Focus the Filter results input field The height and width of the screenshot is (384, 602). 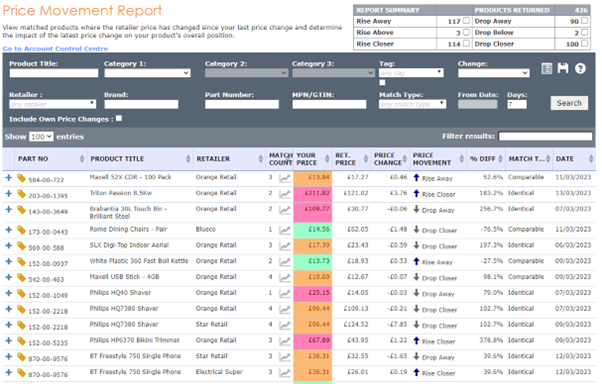coord(545,136)
